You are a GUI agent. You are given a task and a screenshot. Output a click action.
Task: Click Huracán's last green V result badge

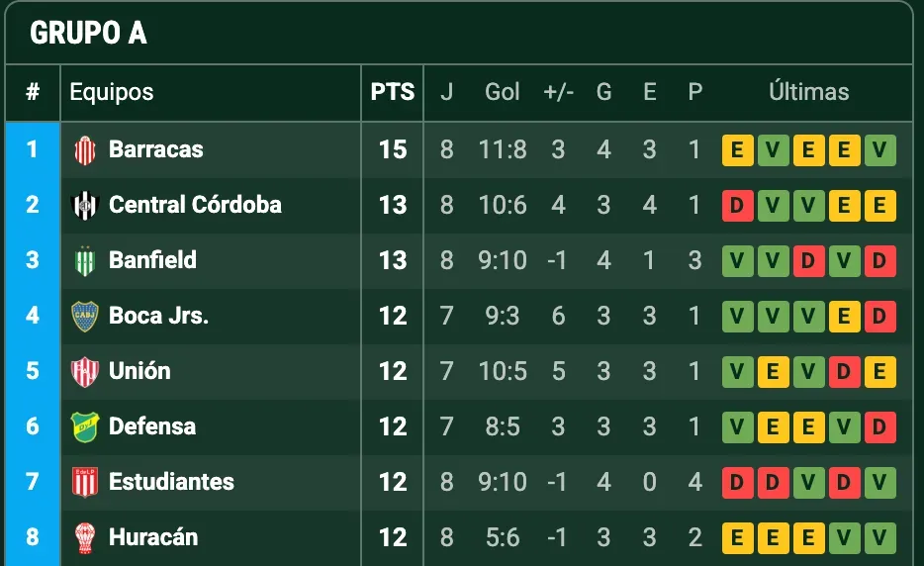click(880, 538)
